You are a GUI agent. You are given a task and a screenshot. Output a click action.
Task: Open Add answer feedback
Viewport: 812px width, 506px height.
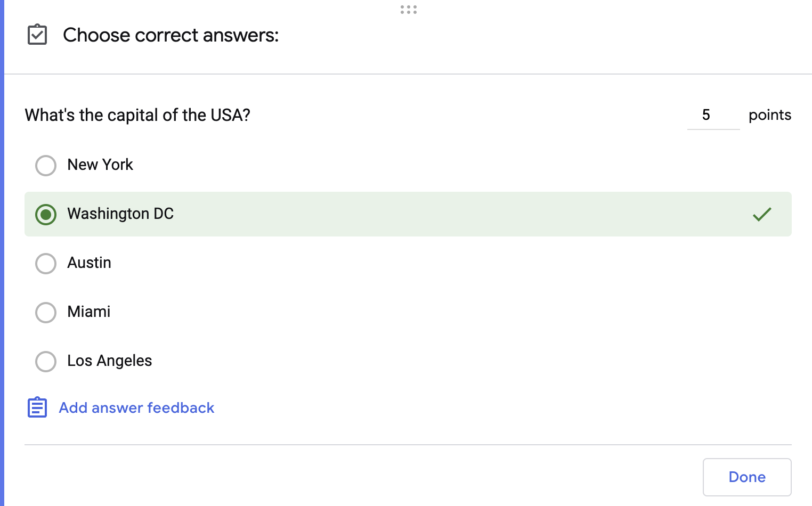pos(136,407)
